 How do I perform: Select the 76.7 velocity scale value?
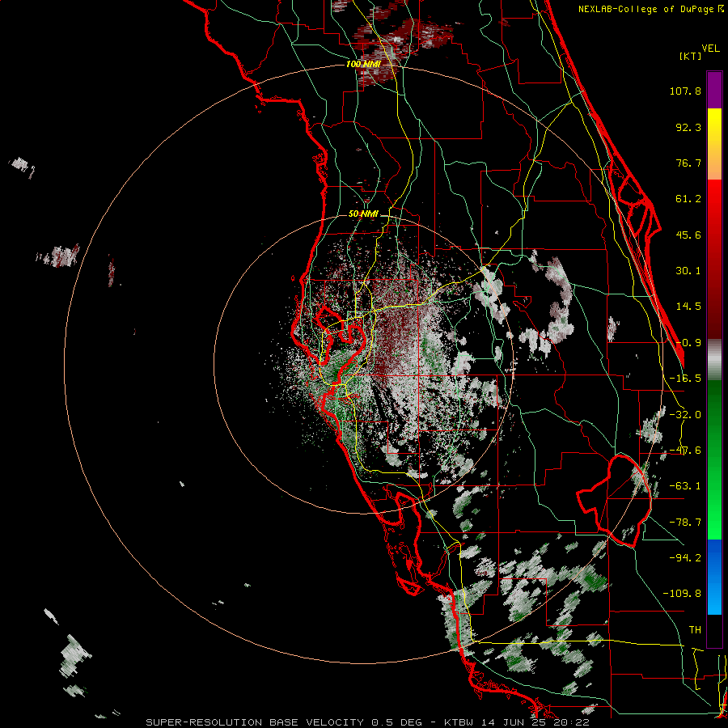[688, 163]
